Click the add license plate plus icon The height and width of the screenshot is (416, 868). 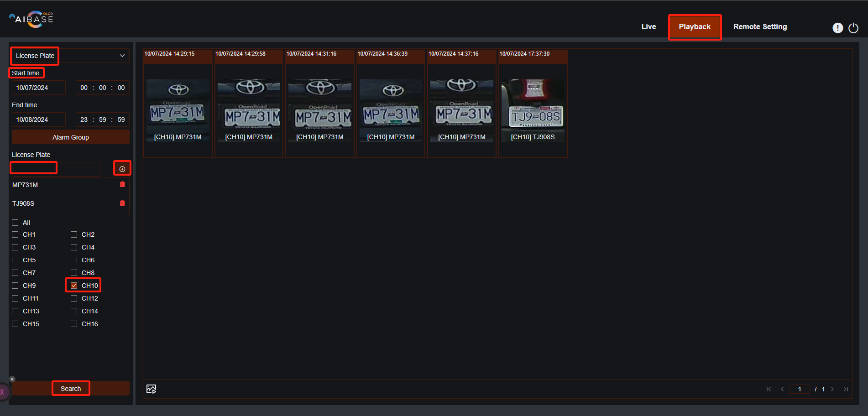click(122, 169)
